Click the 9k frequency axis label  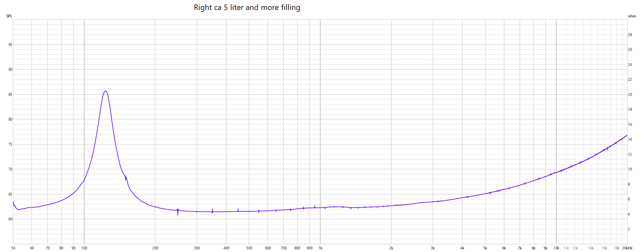(545, 248)
